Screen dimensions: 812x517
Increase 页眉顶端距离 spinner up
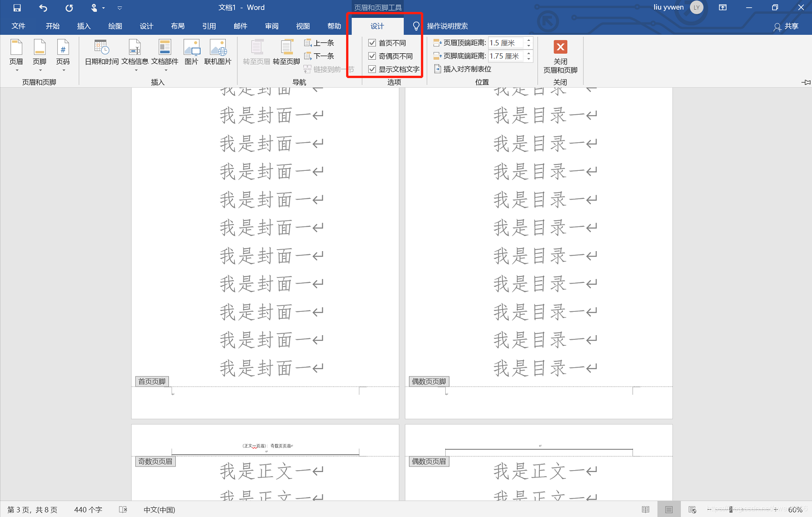(x=529, y=40)
